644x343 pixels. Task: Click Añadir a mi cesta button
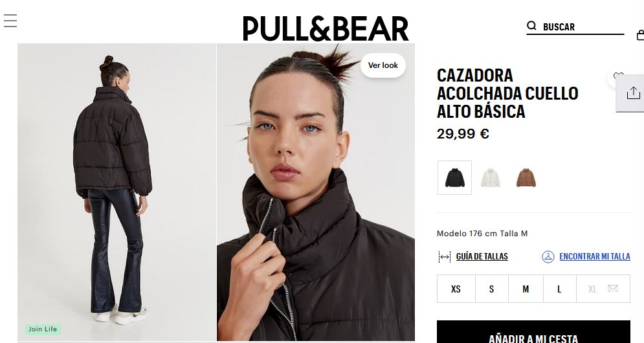click(x=533, y=332)
